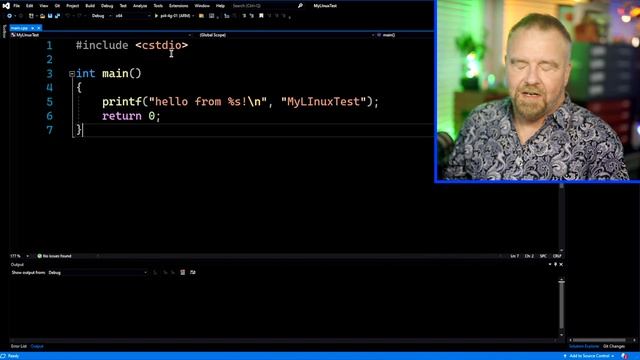Click the search magnifier icon in title bar
The height and width of the screenshot is (360, 640).
[x=300, y=6]
